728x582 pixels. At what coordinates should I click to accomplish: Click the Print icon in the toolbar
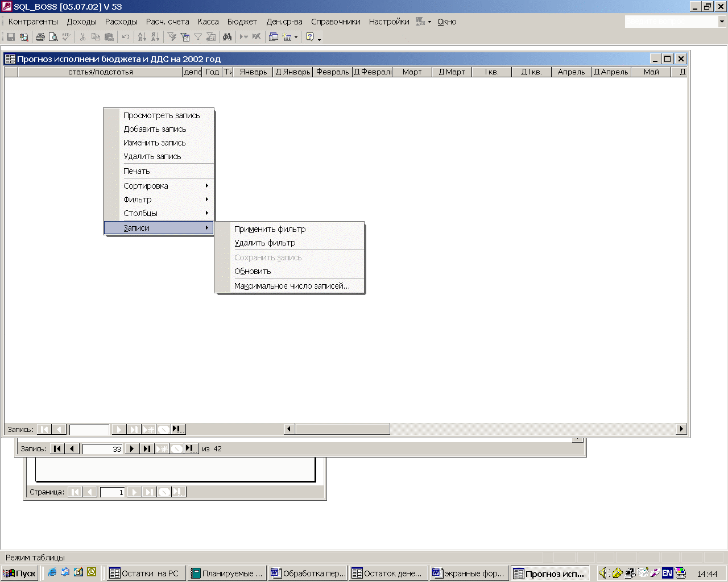click(40, 37)
